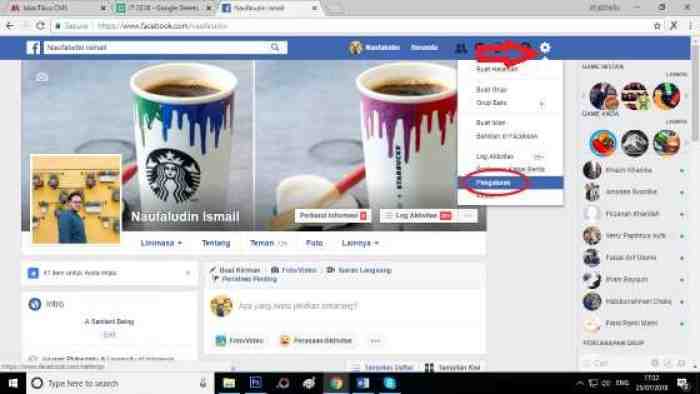Click the Edit link under Intro
Image resolution: width=700 pixels, height=394 pixels.
(109, 334)
